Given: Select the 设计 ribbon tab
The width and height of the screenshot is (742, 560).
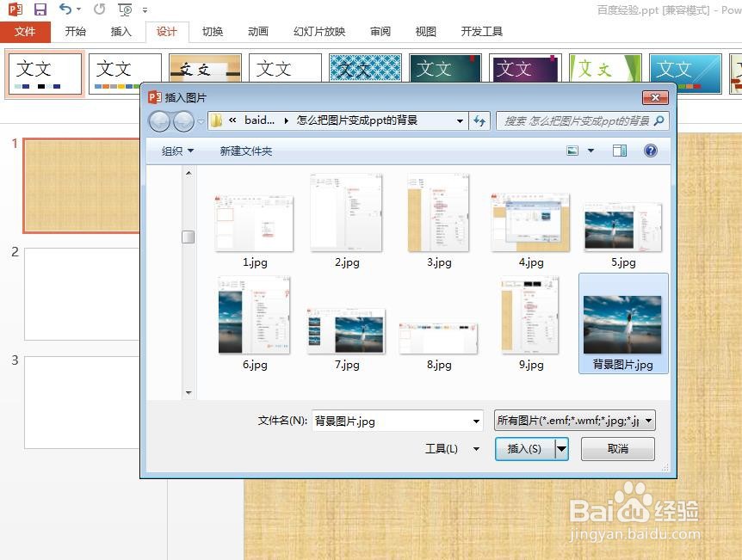Looking at the screenshot, I should coord(167,32).
